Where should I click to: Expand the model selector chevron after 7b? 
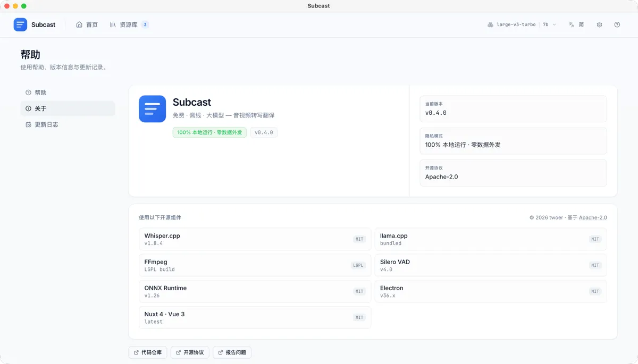[x=554, y=24]
